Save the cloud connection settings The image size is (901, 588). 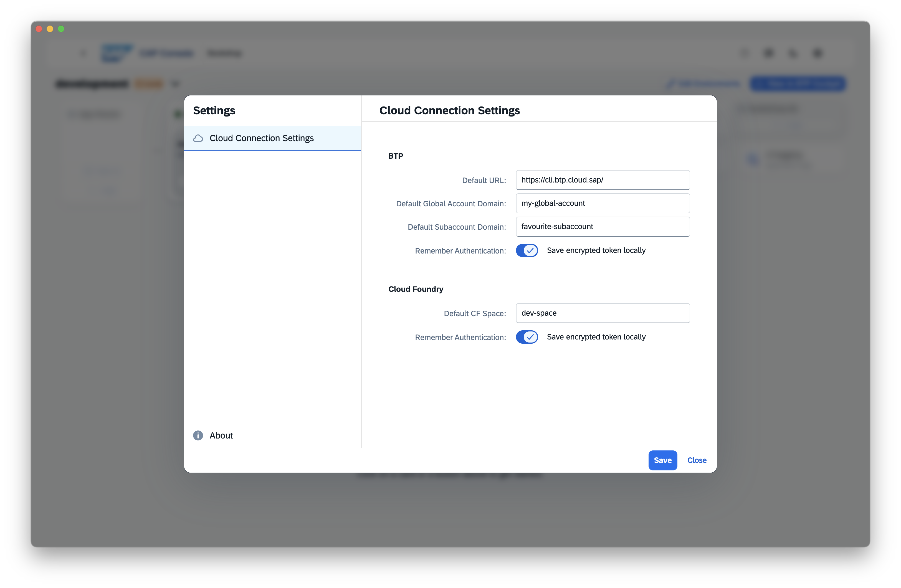tap(662, 460)
